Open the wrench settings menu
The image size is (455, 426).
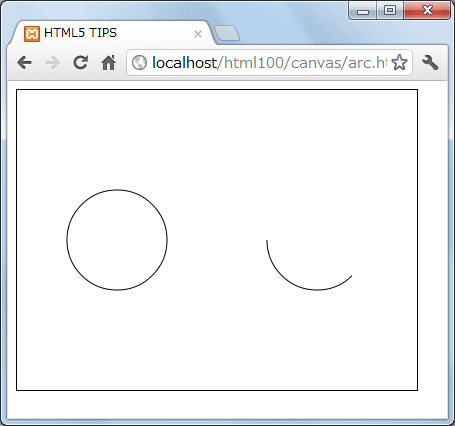coord(430,62)
